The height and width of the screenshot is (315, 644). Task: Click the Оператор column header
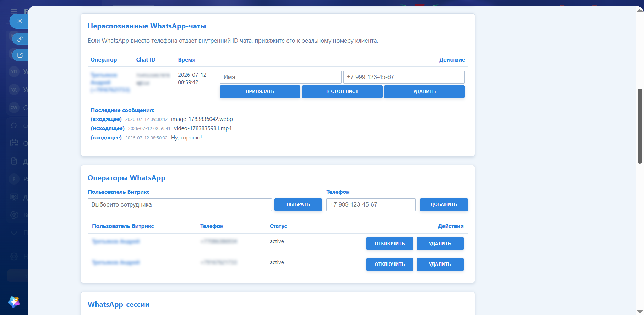[x=104, y=60]
